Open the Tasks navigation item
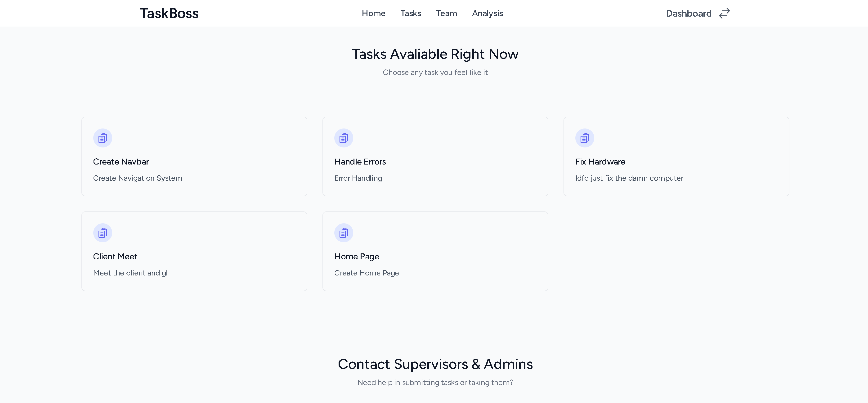This screenshot has height=403, width=868. click(410, 13)
